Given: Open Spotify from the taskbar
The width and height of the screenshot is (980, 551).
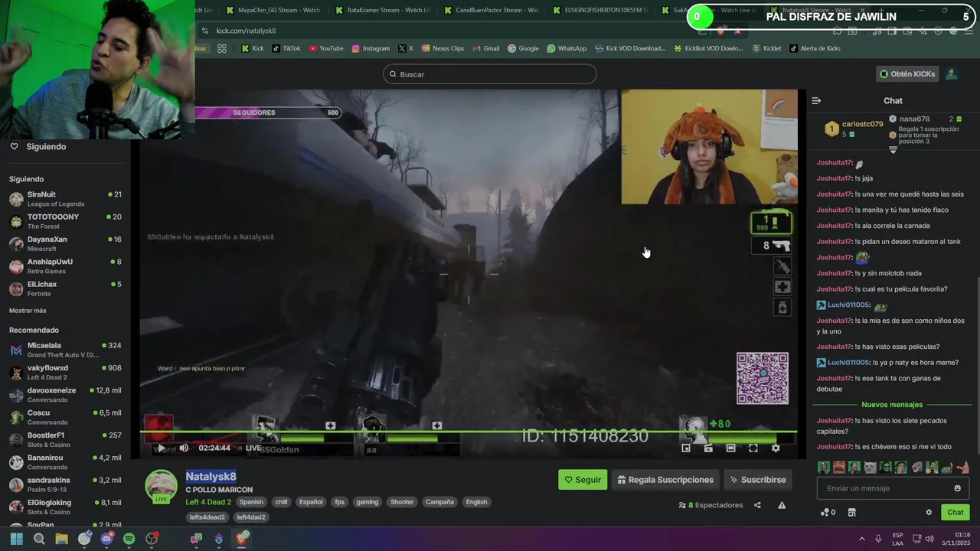Looking at the screenshot, I should tap(129, 539).
